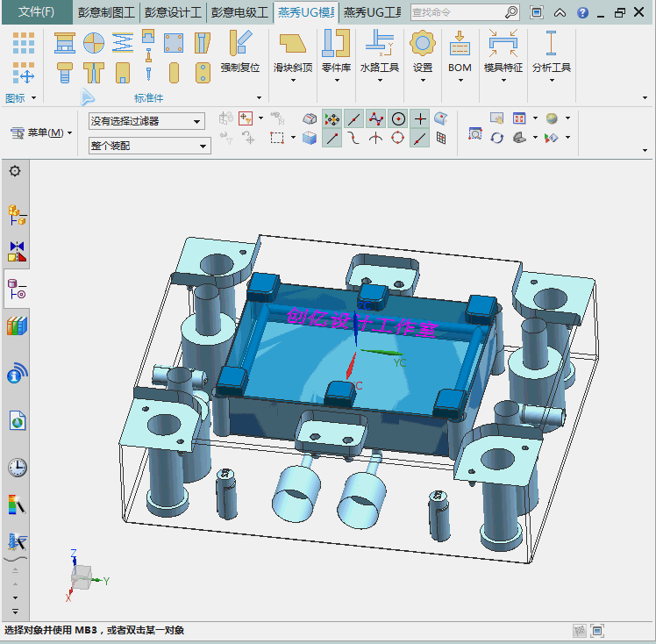656x644 pixels.
Task: Open the 菜单(M) menu dropdown
Action: [x=41, y=133]
